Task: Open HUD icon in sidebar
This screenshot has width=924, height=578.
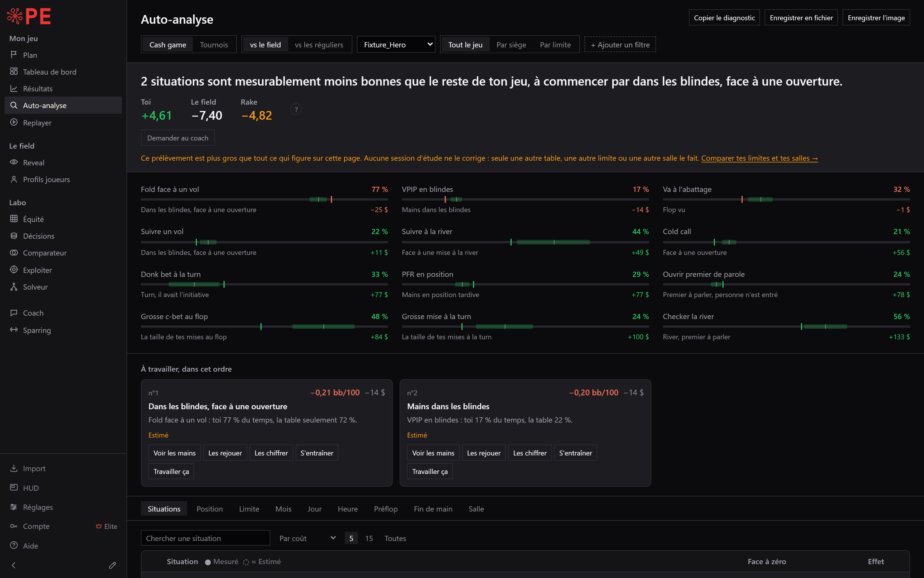Action: click(x=14, y=488)
